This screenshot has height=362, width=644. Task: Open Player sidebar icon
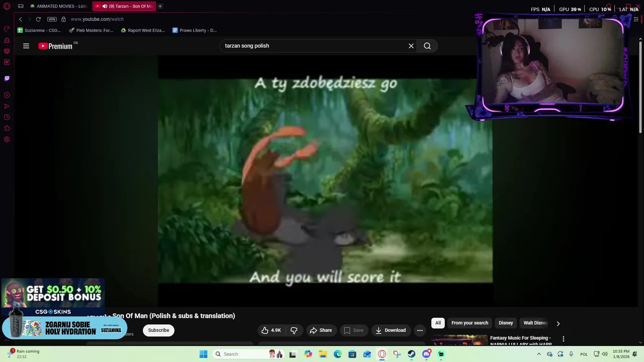click(x=7, y=95)
